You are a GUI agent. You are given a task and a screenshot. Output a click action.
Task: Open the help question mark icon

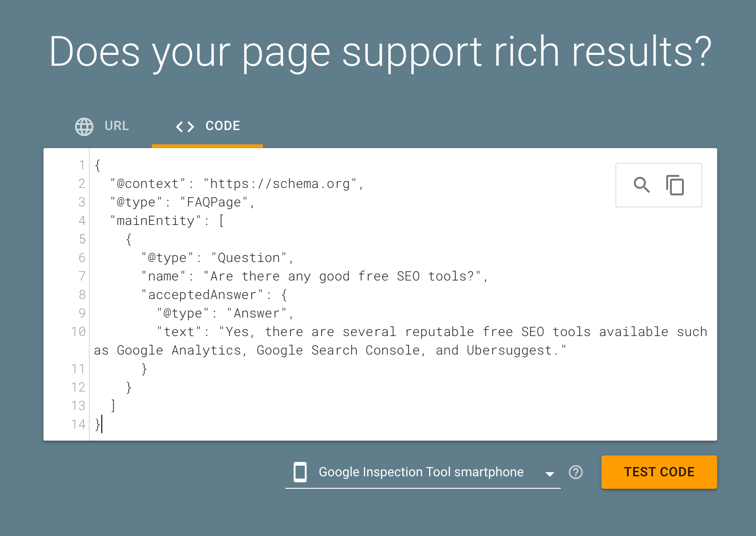coord(576,472)
